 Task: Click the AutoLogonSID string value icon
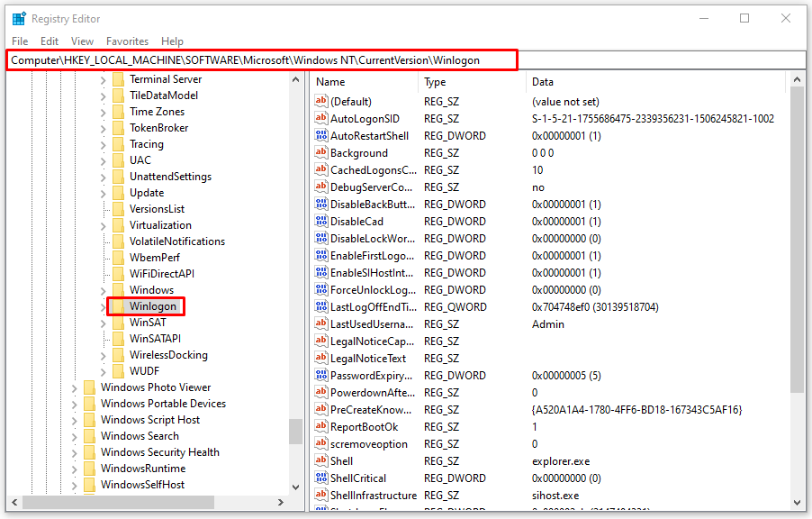tap(321, 118)
